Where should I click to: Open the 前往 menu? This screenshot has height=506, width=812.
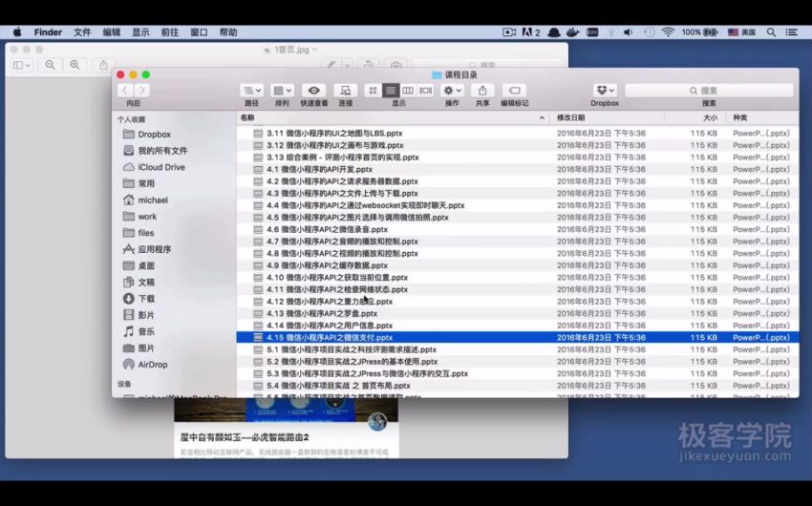[170, 32]
